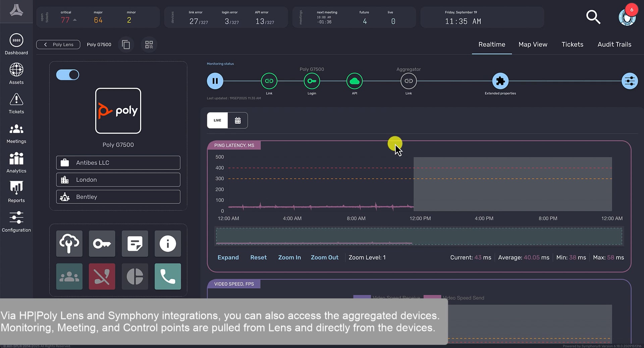This screenshot has height=348, width=644.
Task: Copy device name with the copy icon
Action: [126, 45]
